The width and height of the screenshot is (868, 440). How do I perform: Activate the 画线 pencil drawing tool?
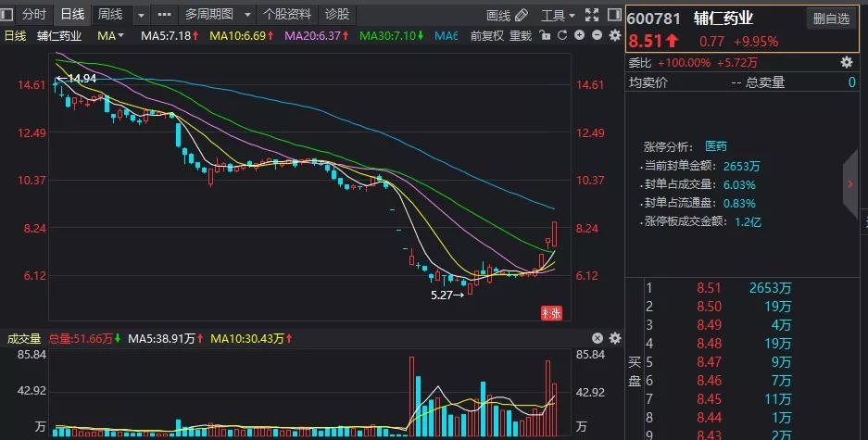(x=507, y=16)
